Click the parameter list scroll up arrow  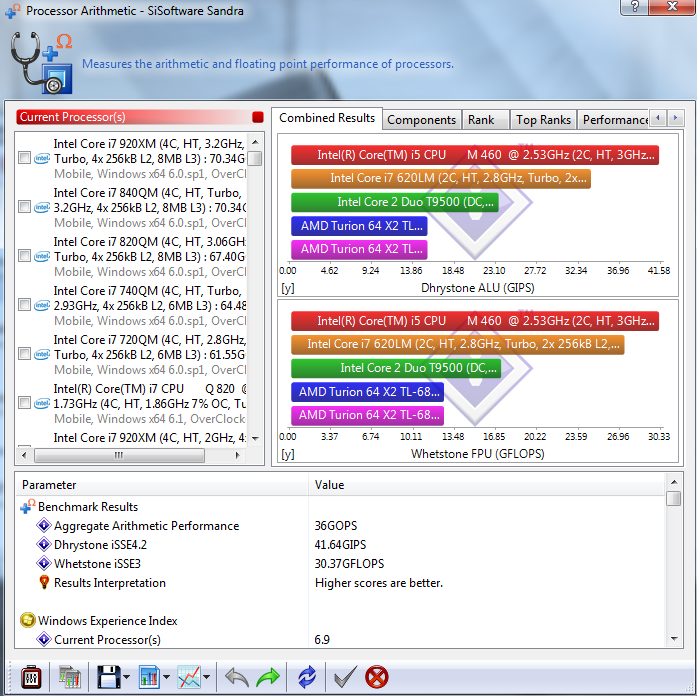click(x=674, y=482)
